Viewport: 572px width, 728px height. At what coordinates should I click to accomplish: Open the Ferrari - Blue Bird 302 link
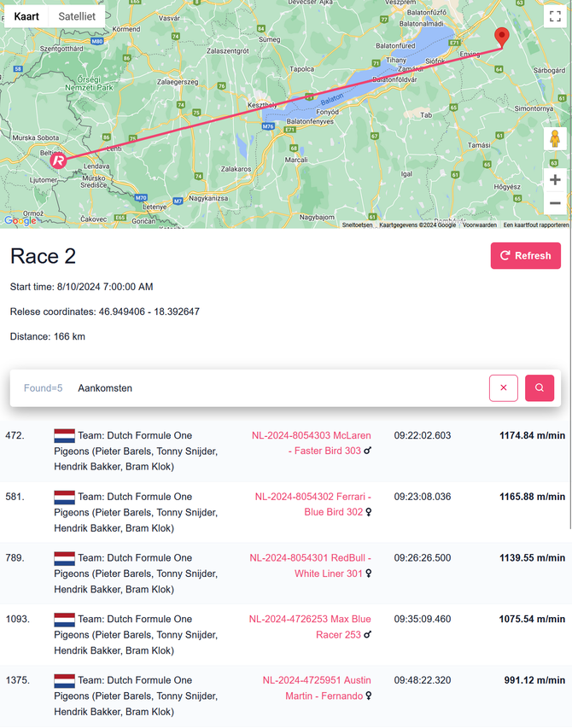point(313,504)
